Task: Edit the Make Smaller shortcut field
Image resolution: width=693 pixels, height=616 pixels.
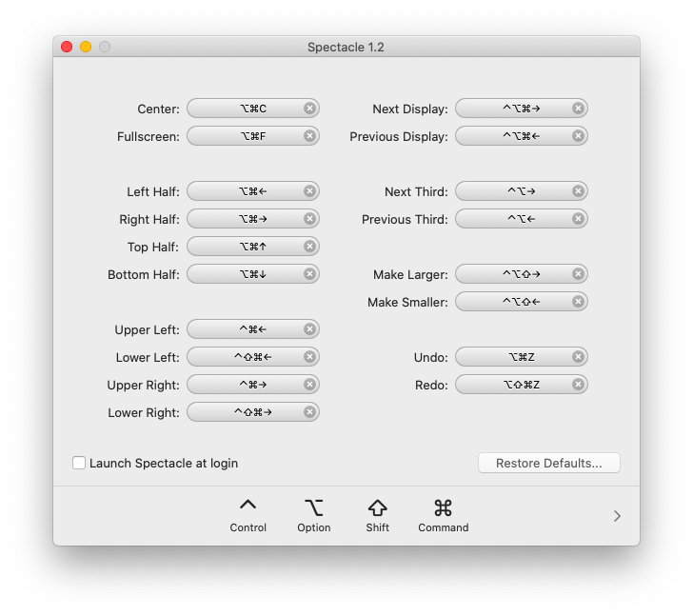Action: (522, 302)
